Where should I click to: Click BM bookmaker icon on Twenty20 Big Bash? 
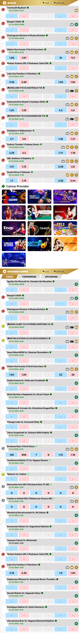(76, 10)
